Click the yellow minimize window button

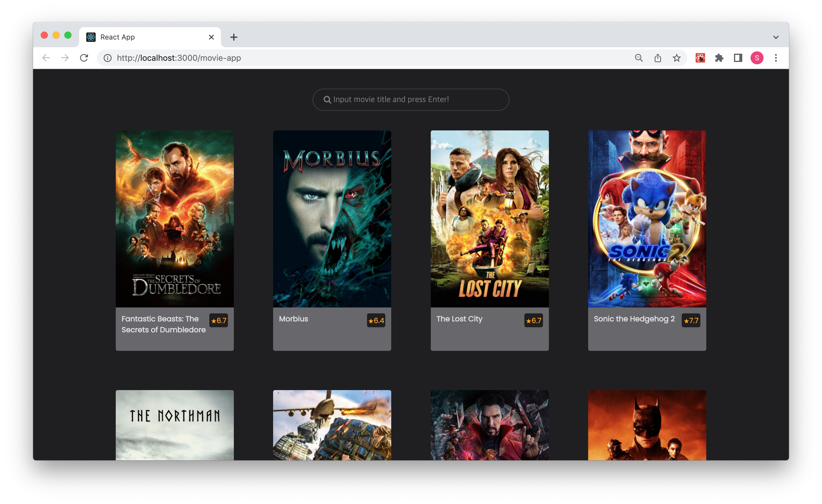(x=56, y=35)
